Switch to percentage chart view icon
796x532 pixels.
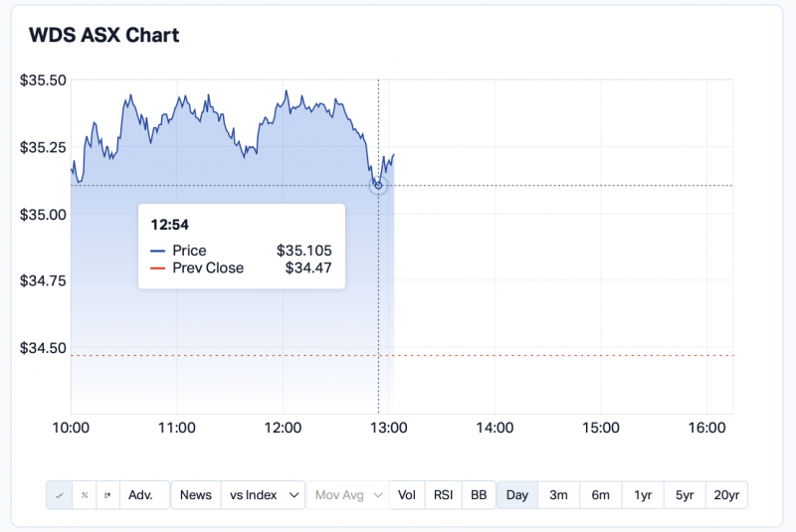coord(85,495)
